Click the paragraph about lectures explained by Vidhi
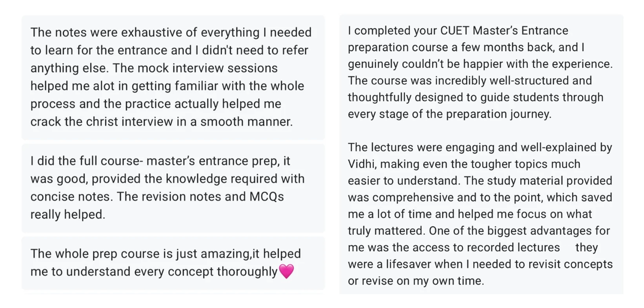This screenshot has height=308, width=644. (480, 214)
